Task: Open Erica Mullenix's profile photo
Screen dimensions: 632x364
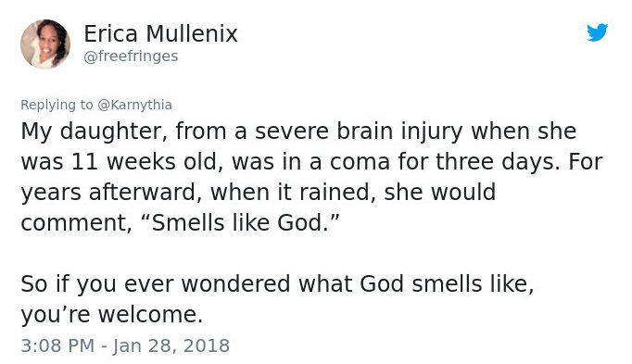Action: click(x=45, y=44)
